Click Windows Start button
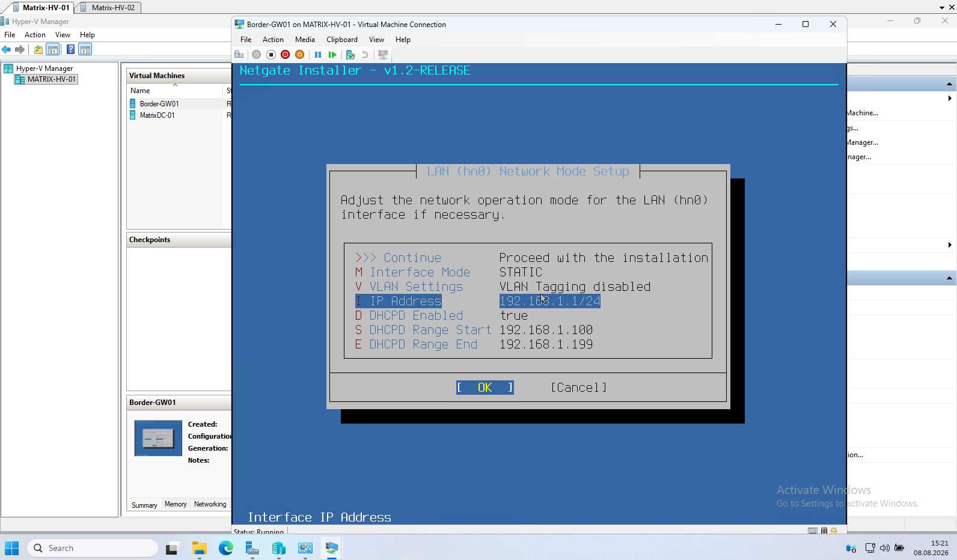This screenshot has height=560, width=957. (12, 548)
